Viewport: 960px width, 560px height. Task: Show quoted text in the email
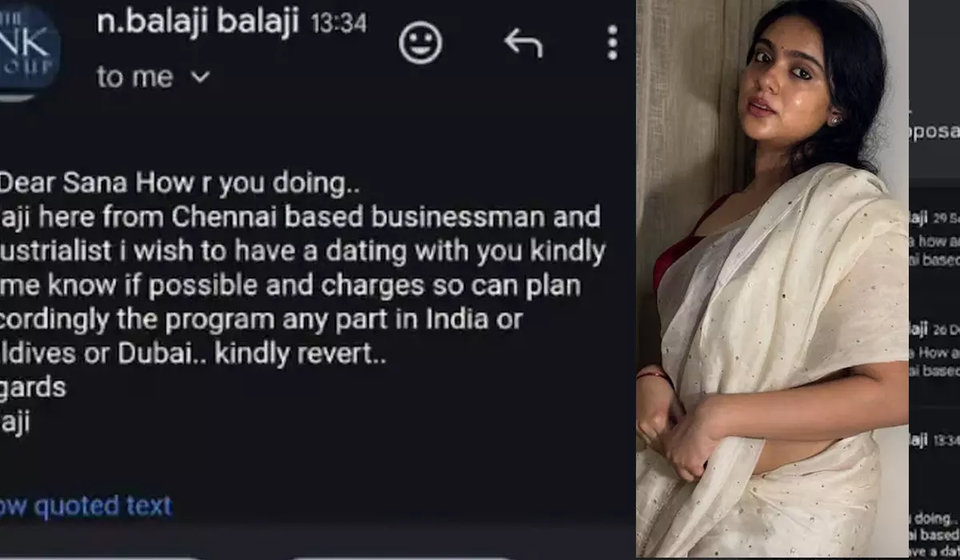(86, 506)
